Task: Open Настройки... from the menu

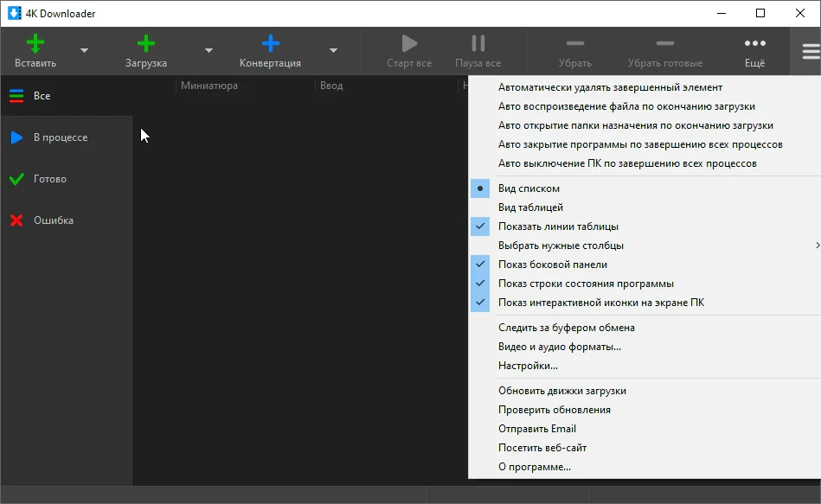Action: pyautogui.click(x=645, y=366)
